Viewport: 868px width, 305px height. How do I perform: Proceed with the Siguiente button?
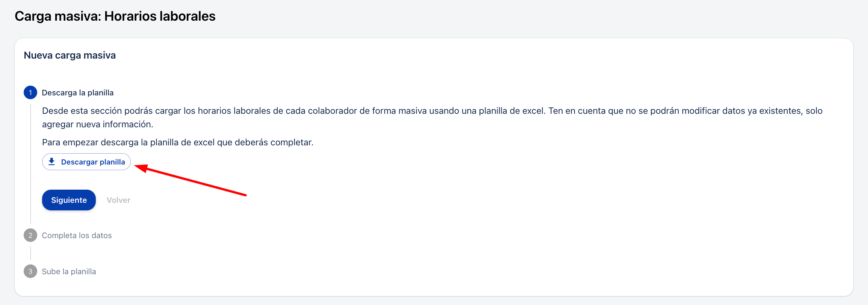point(69,200)
